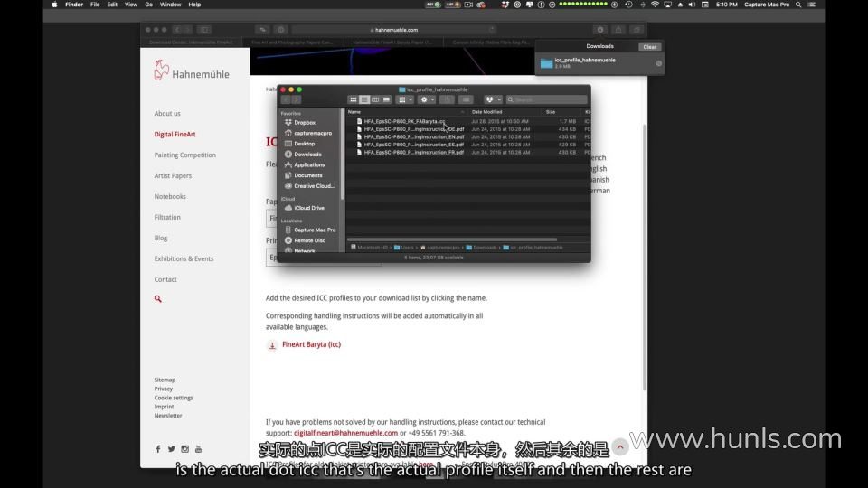Open Finder group-by arrangement dropdown
The width and height of the screenshot is (868, 488).
point(405,99)
